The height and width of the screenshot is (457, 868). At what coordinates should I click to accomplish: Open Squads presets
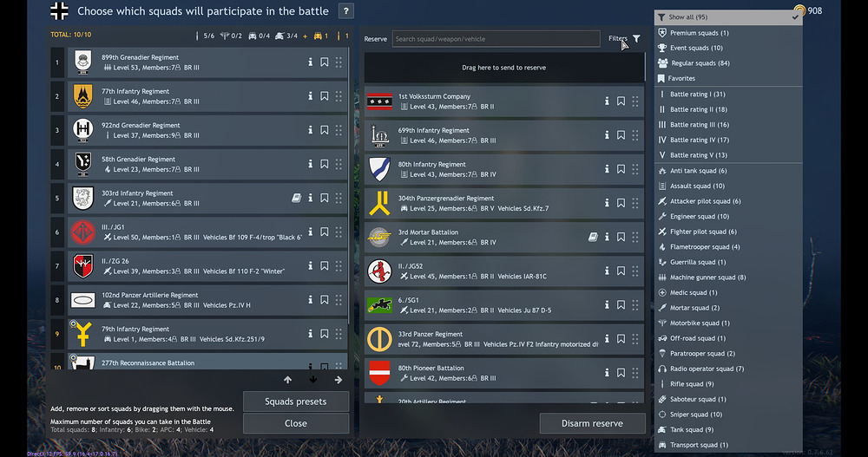[296, 402]
